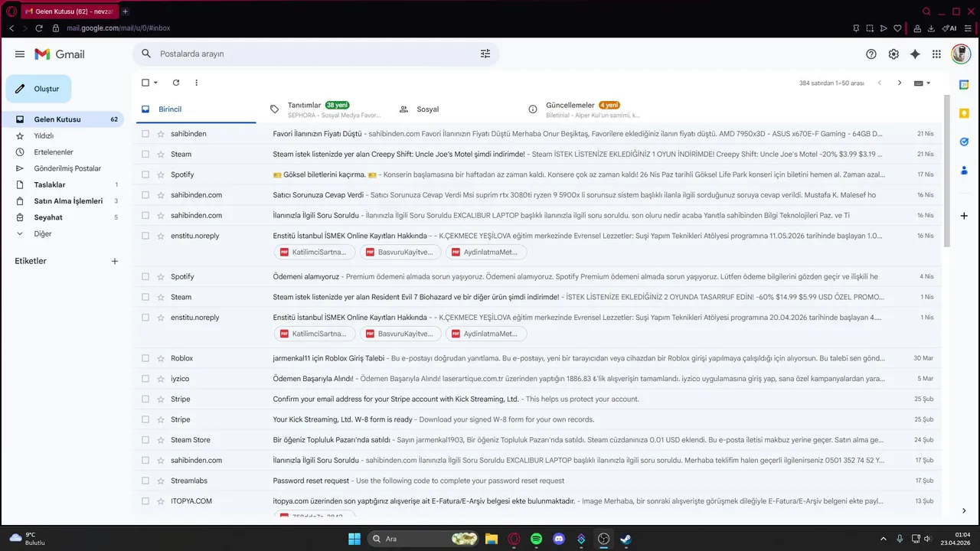Click Opera heart bookmark icon

[897, 28]
